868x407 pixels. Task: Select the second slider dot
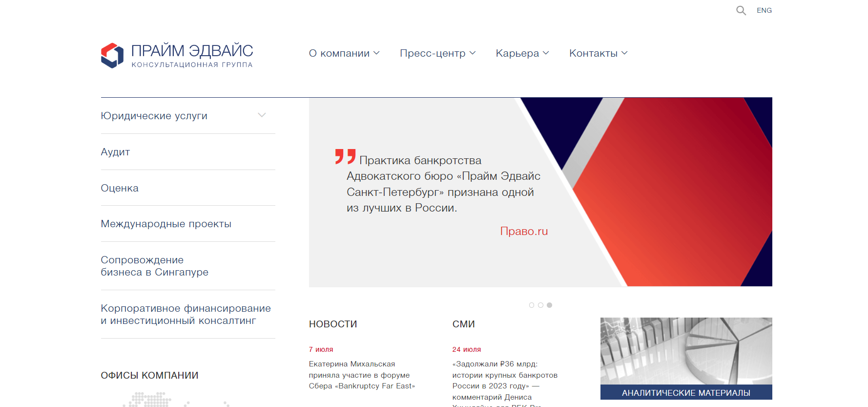coord(540,305)
